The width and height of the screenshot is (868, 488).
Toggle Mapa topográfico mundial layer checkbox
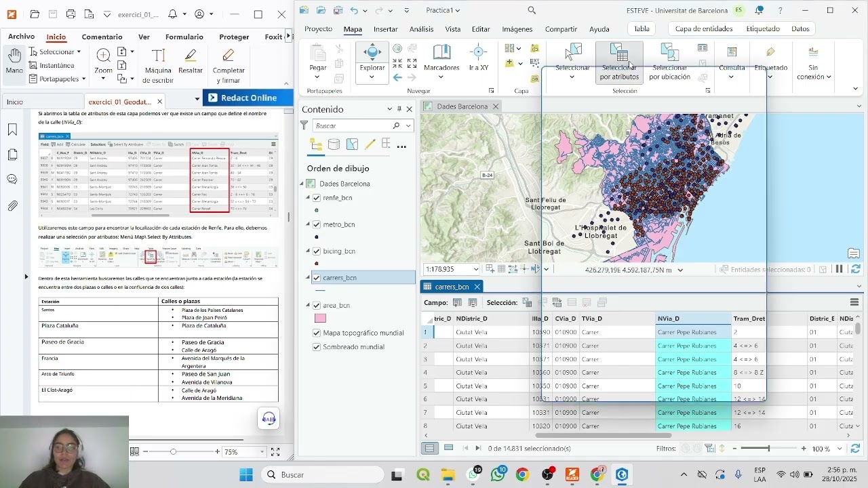317,333
